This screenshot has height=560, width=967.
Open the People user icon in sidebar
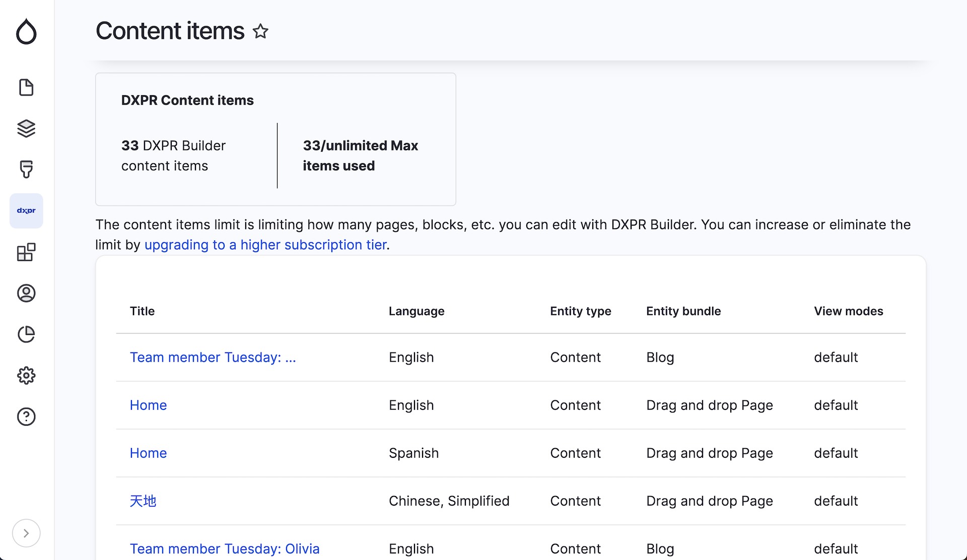pos(26,293)
